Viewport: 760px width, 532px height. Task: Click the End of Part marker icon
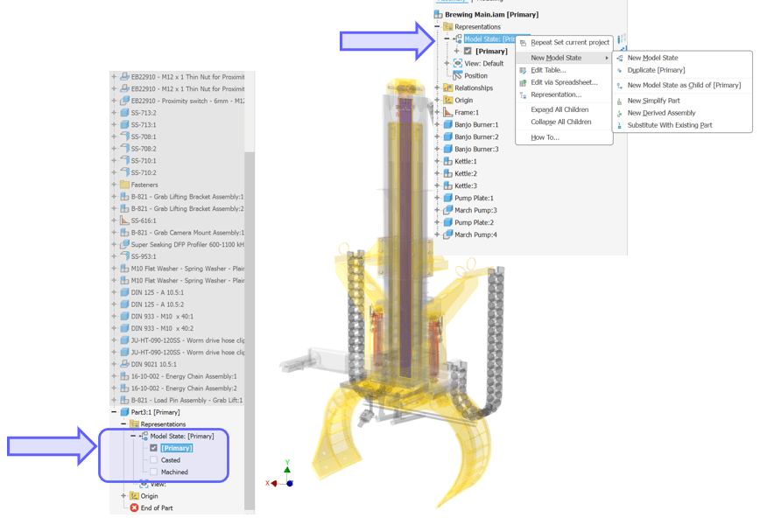pos(134,508)
